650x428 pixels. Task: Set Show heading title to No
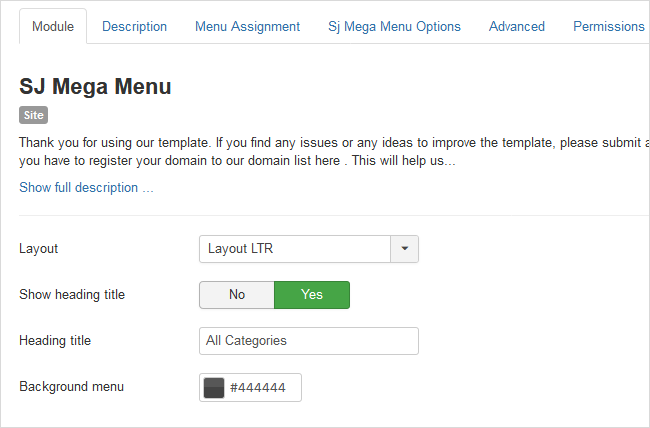pos(237,295)
